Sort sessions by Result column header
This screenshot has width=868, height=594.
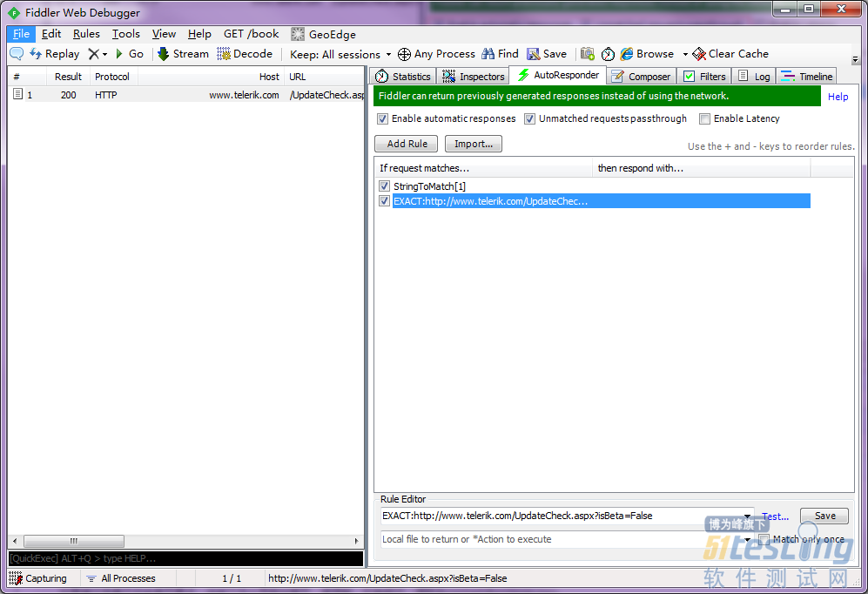click(x=68, y=77)
